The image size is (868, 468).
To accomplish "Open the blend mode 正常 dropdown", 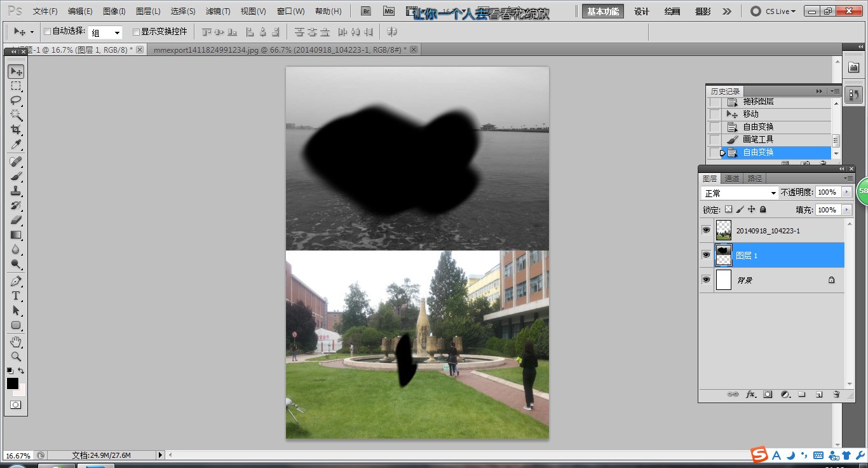I will point(740,193).
